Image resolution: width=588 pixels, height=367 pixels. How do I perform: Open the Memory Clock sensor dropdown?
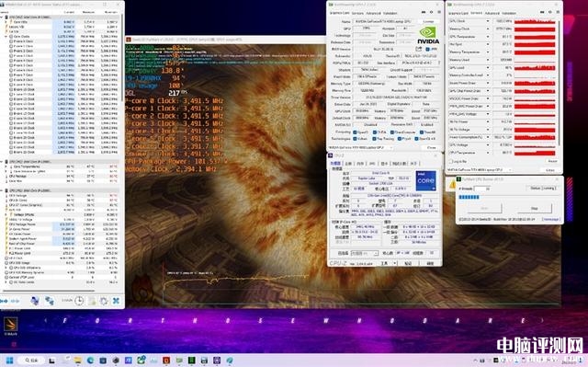[x=488, y=29]
